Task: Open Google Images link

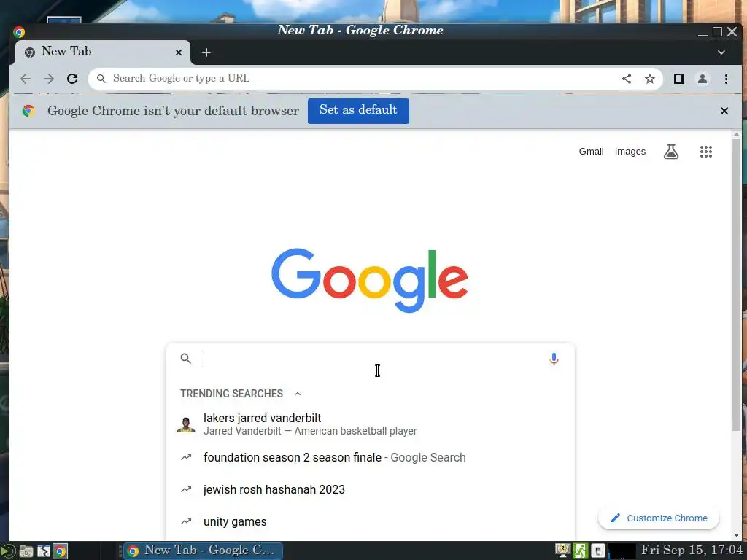Action: coord(630,152)
